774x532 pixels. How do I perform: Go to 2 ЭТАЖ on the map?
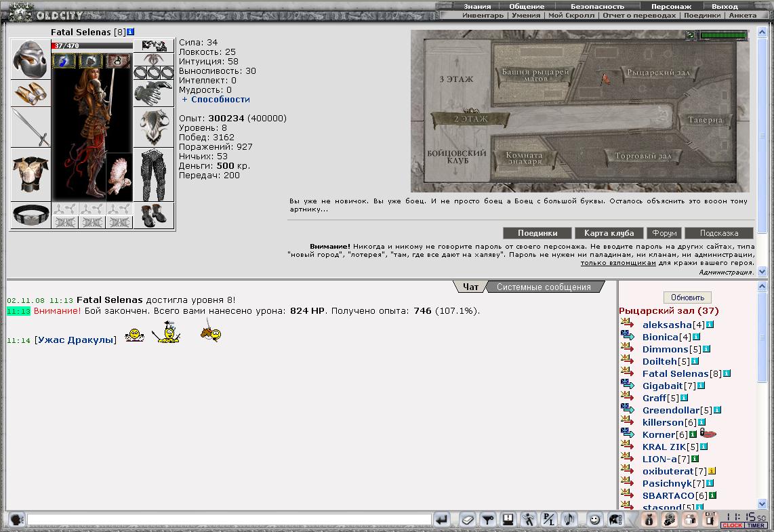click(470, 119)
